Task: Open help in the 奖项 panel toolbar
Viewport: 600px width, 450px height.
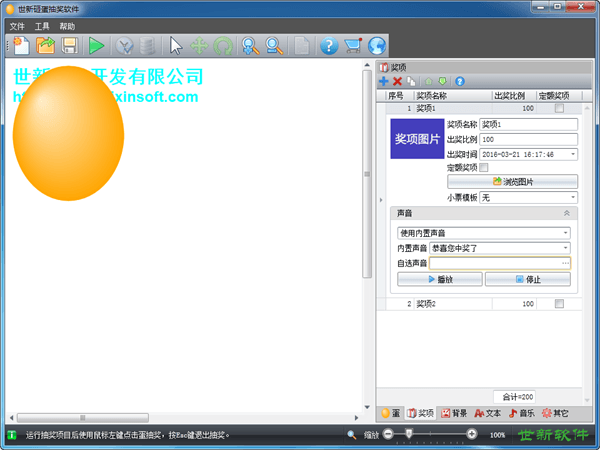Action: coord(460,81)
